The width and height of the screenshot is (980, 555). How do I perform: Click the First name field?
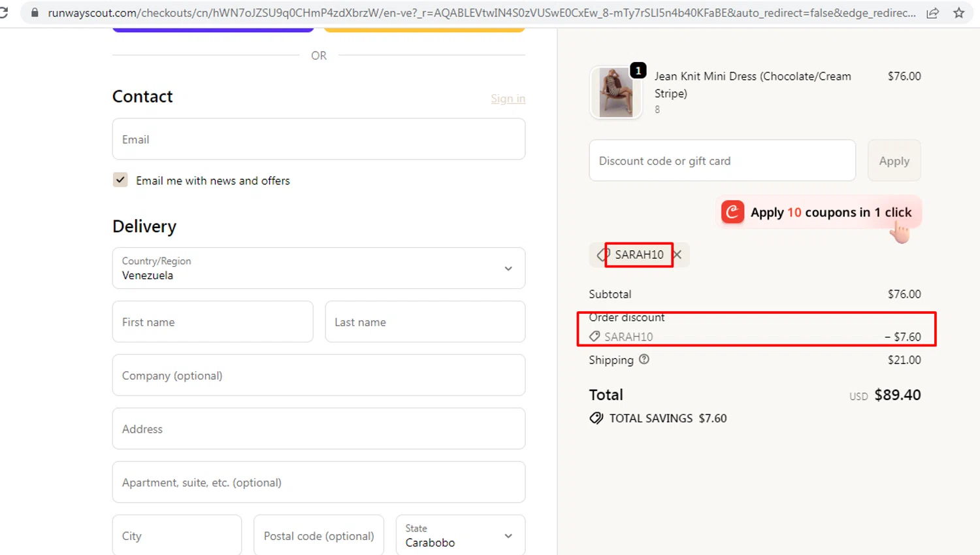pos(213,322)
